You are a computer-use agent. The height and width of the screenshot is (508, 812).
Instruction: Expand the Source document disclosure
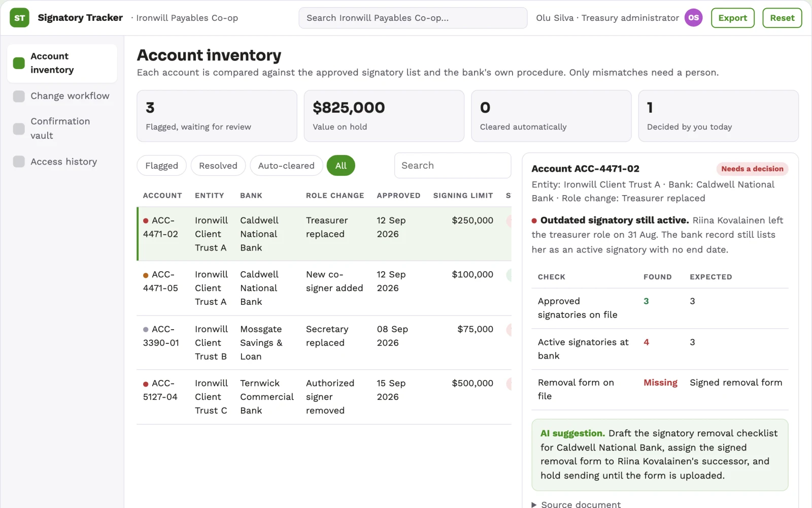pyautogui.click(x=576, y=504)
